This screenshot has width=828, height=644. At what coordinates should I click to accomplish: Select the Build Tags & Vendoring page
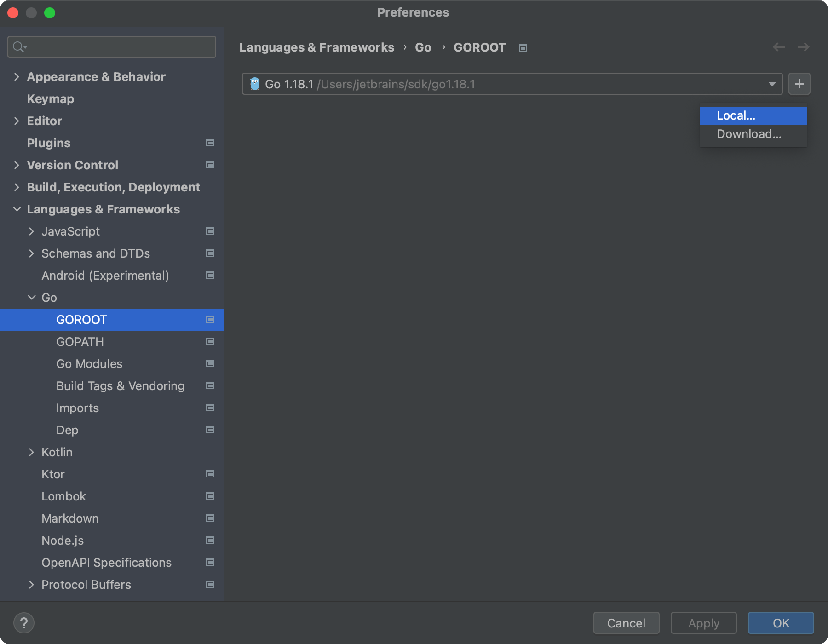120,386
